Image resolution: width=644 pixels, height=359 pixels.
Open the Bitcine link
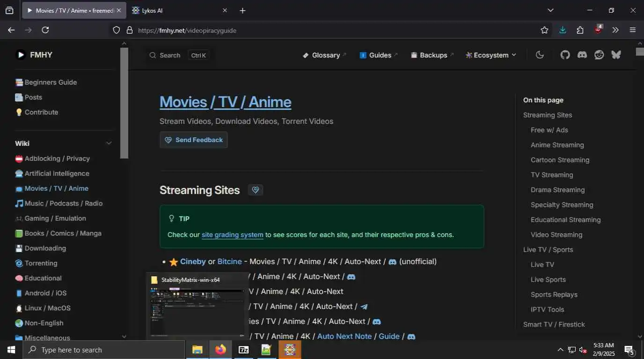point(230,262)
